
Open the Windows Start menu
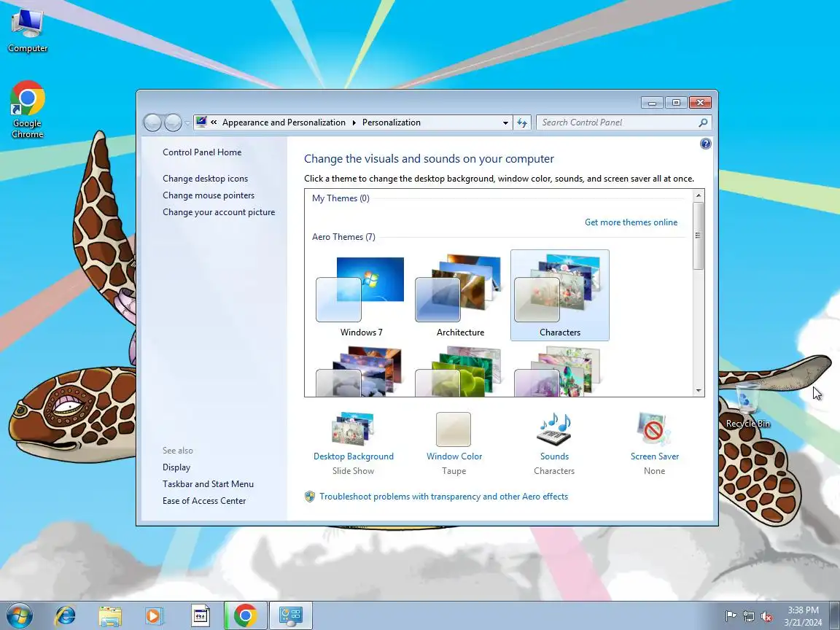pos(20,615)
